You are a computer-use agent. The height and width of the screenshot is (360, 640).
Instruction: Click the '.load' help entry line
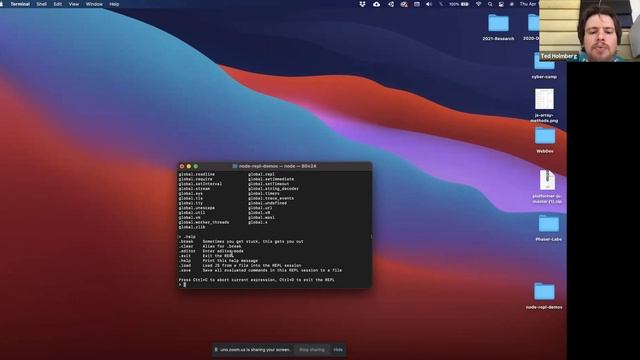pyautogui.click(x=240, y=266)
